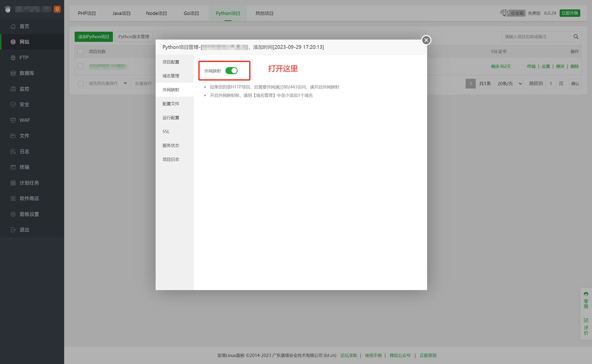Check the checkbox next to the project row
This screenshot has height=364, width=592.
click(x=81, y=66)
